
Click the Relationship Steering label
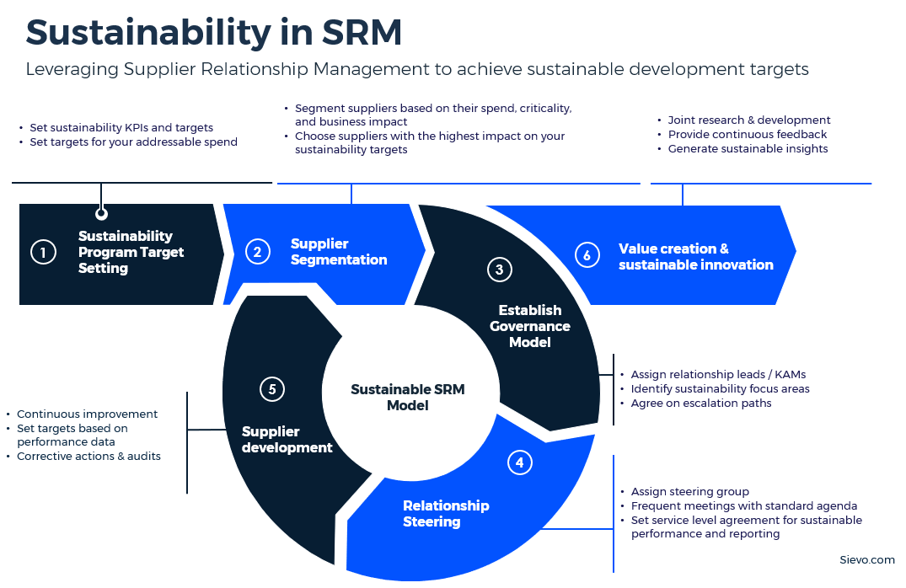[446, 514]
